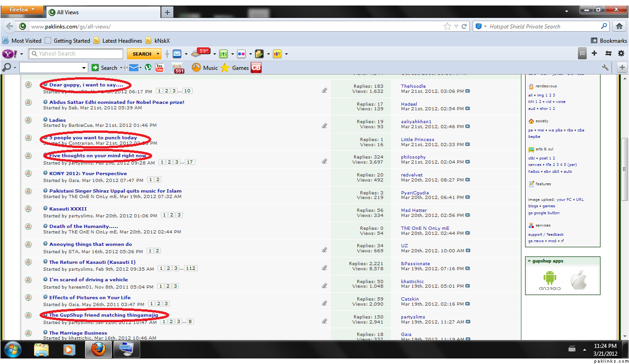
Task: Expand the orange SEARCH button dropdown arrow
Action: [158, 54]
